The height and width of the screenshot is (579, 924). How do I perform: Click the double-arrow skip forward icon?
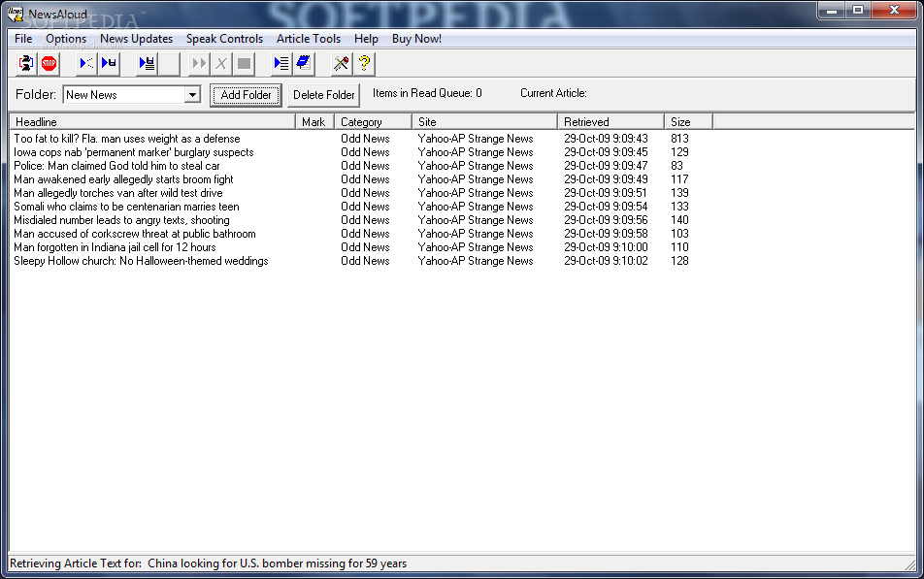tap(199, 63)
